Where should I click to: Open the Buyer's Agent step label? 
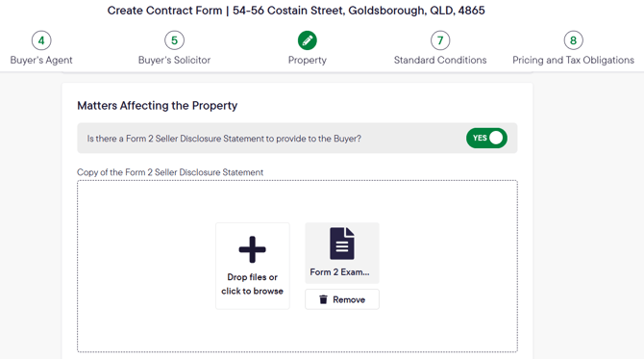pyautogui.click(x=41, y=60)
